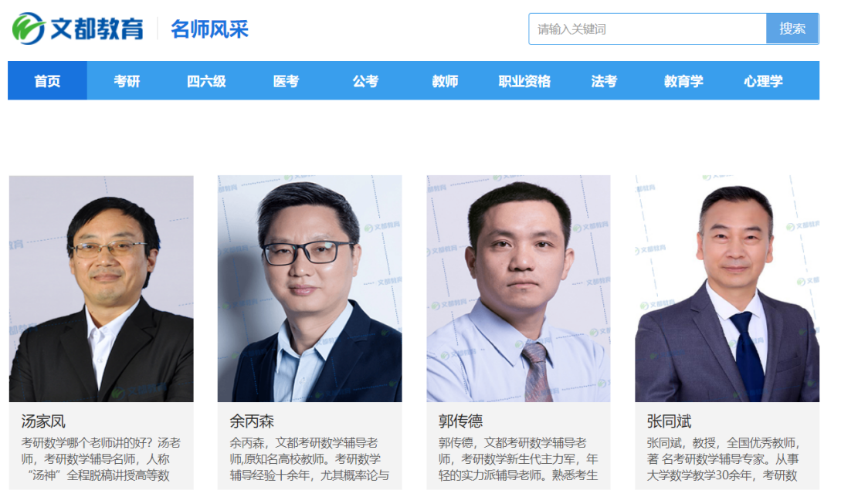Choose the 教育学 navigation item
The width and height of the screenshot is (841, 504).
click(x=683, y=81)
